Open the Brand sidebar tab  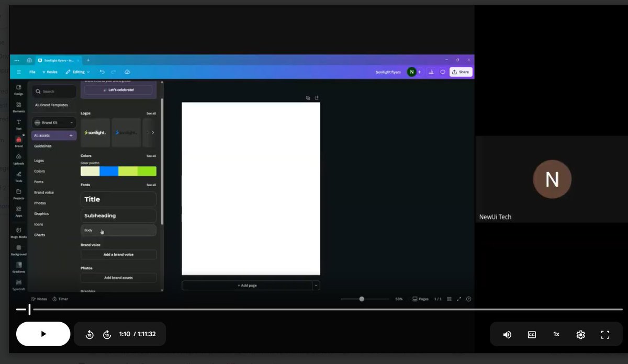tap(19, 142)
